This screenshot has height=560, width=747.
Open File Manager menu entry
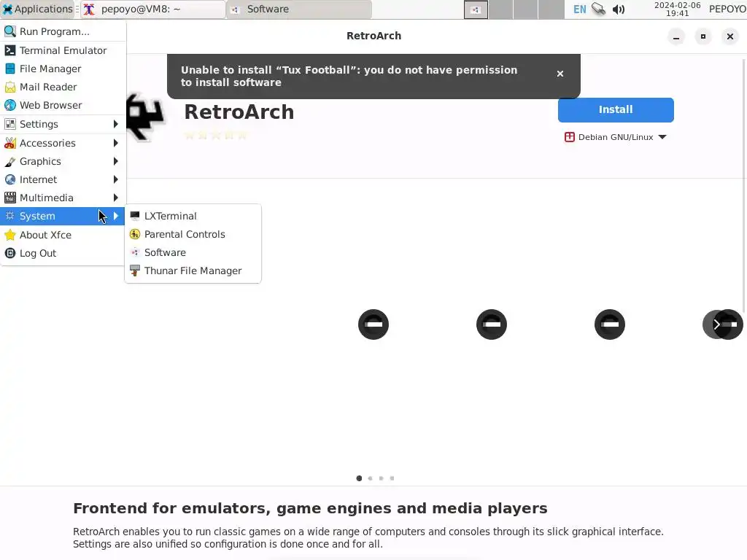pos(63,69)
